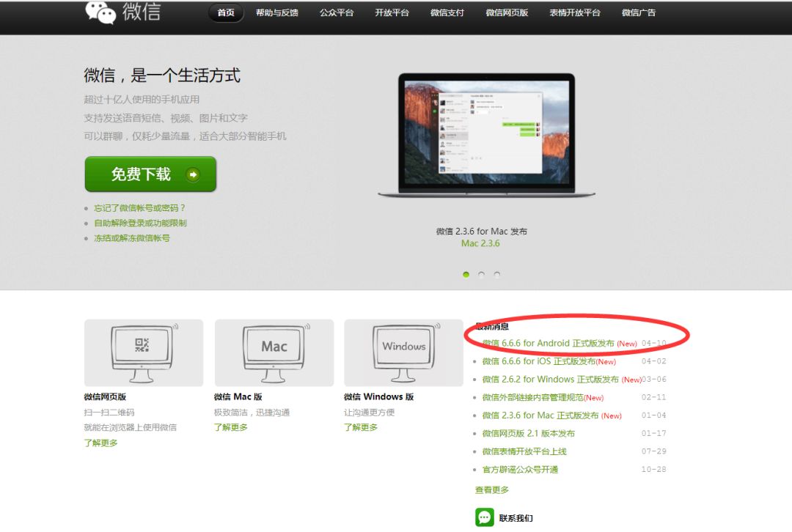Click the green 免费下载 button
Image resolution: width=792 pixels, height=532 pixels.
tap(150, 174)
